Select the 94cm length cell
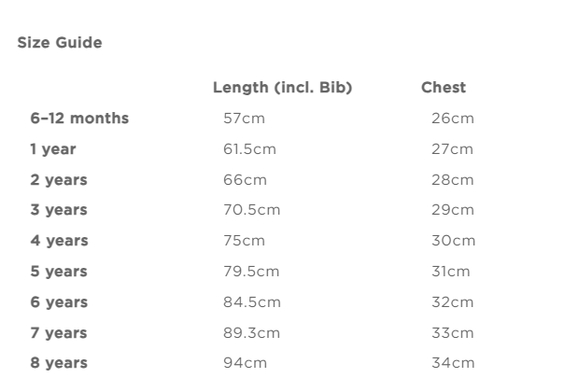578x392 pixels. 244,363
